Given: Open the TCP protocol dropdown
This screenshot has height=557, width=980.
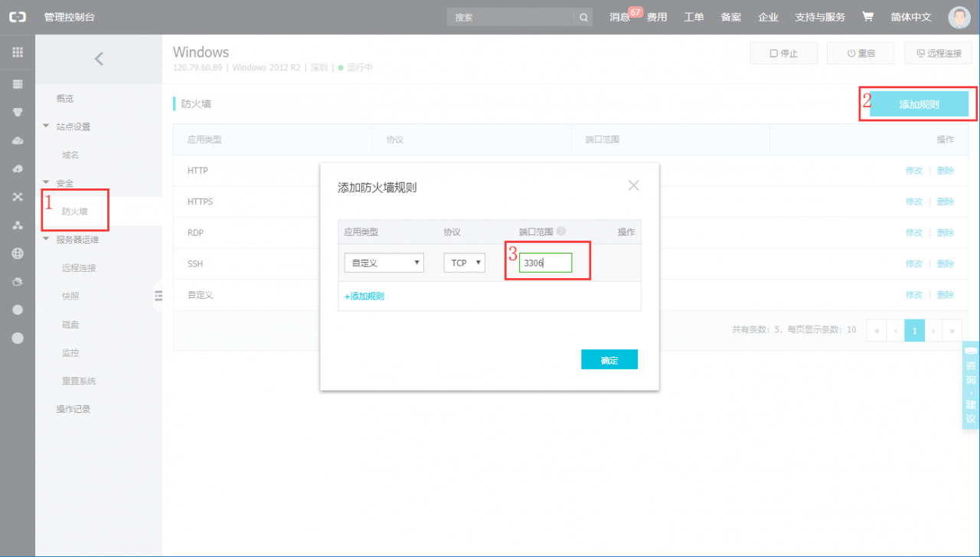Looking at the screenshot, I should coord(464,263).
